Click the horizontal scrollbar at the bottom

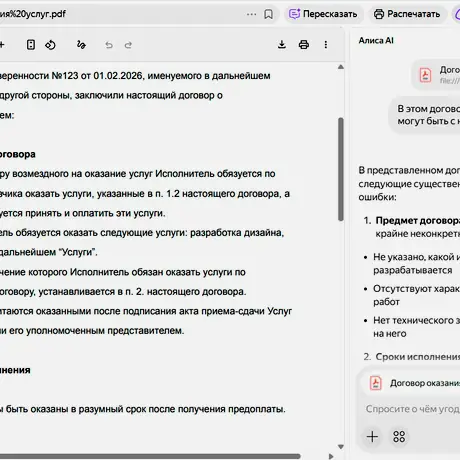(150, 456)
